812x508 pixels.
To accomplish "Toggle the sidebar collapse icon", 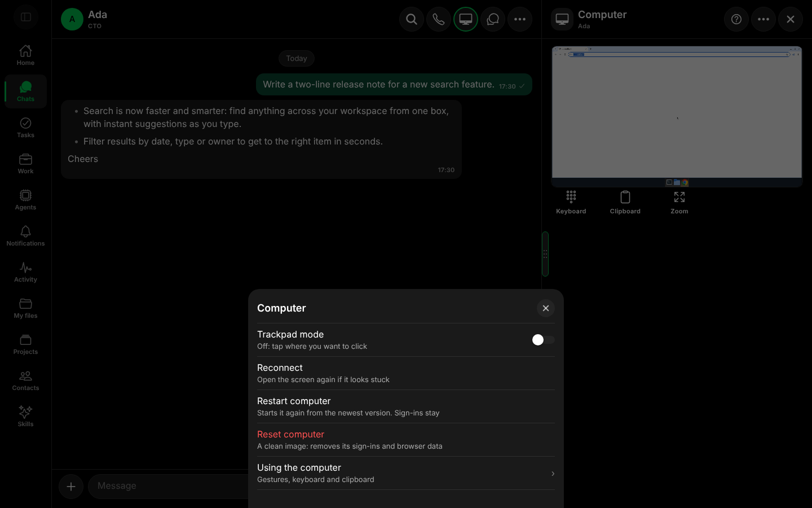I will coord(26,17).
